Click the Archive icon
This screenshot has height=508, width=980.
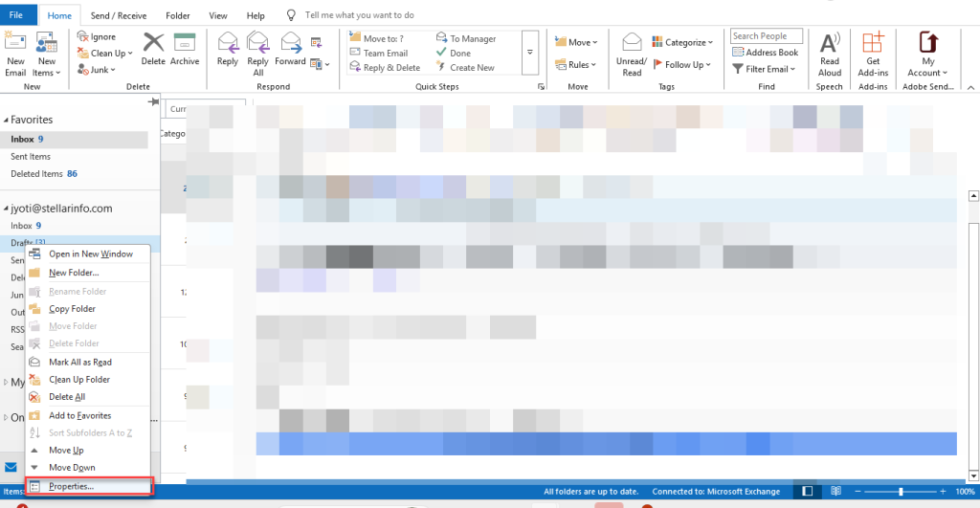click(185, 42)
